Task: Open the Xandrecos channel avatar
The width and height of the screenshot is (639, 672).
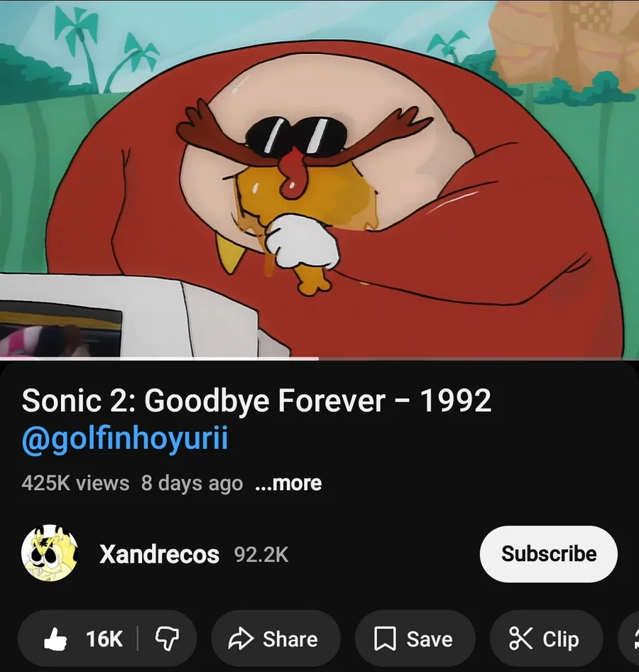Action: click(x=50, y=553)
